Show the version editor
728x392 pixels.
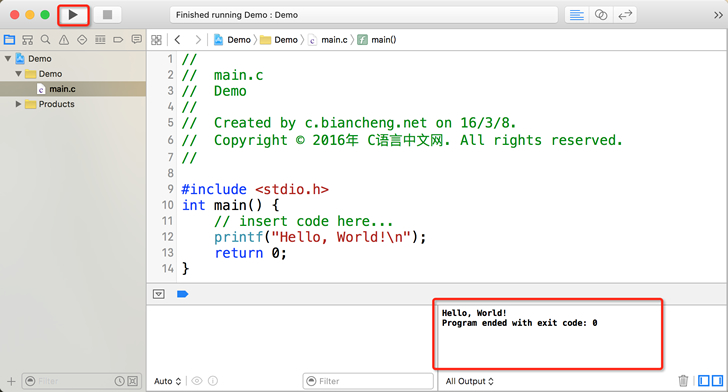(x=625, y=15)
